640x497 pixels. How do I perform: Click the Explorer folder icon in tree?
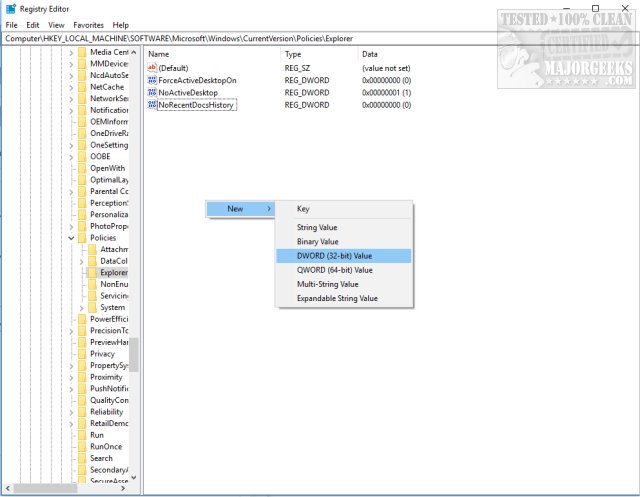93,272
